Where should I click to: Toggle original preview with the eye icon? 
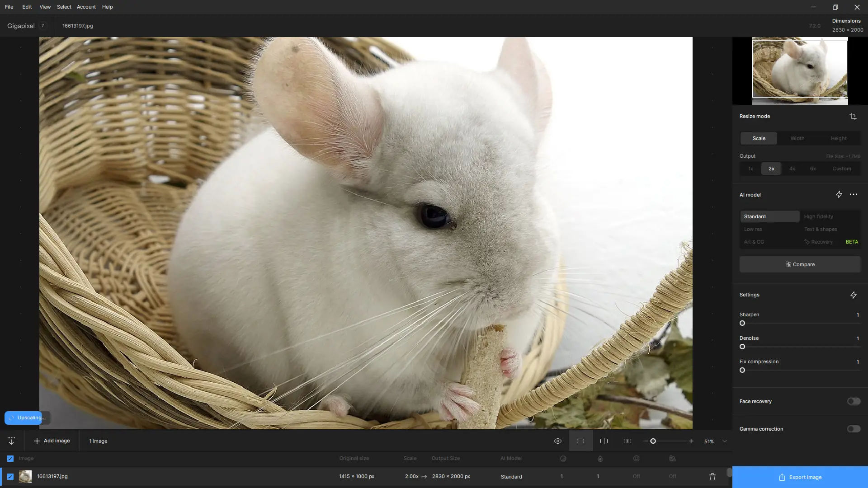click(558, 441)
